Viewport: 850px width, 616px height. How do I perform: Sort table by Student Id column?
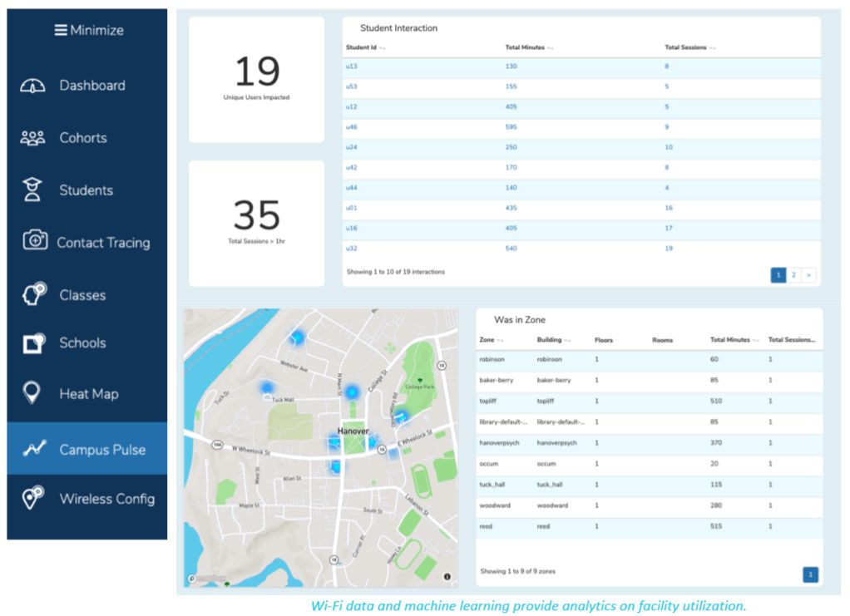(365, 48)
